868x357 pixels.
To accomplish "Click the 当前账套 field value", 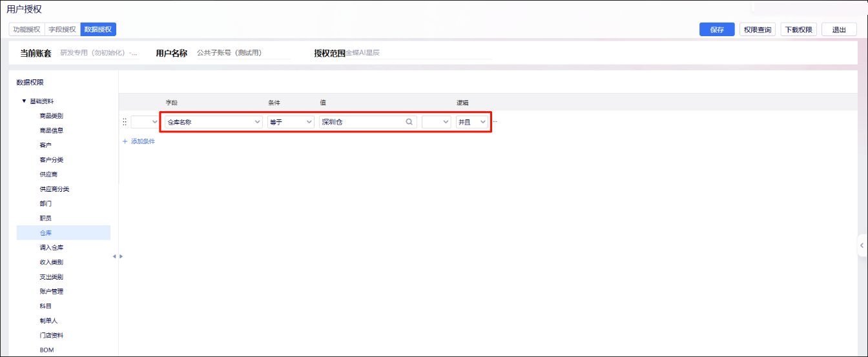I will click(x=99, y=53).
